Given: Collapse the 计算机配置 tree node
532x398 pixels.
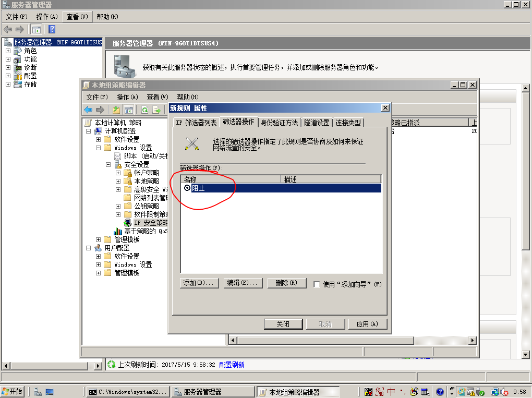Looking at the screenshot, I should point(89,131).
